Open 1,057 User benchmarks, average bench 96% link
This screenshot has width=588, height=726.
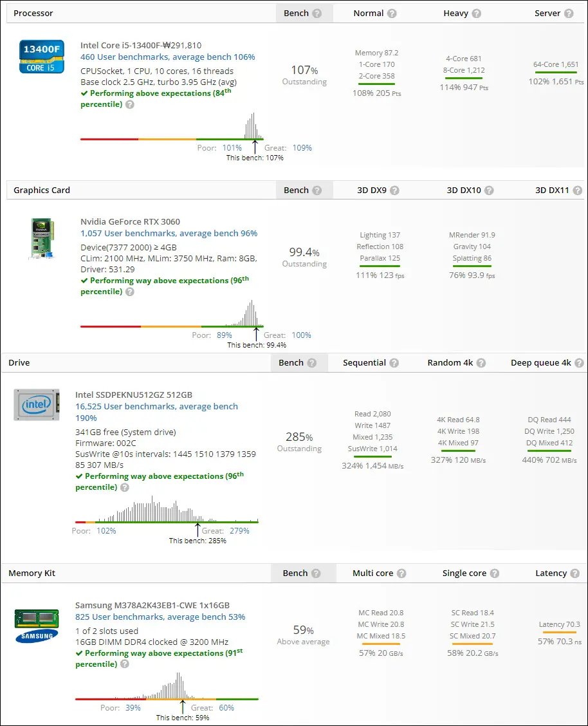tap(169, 234)
